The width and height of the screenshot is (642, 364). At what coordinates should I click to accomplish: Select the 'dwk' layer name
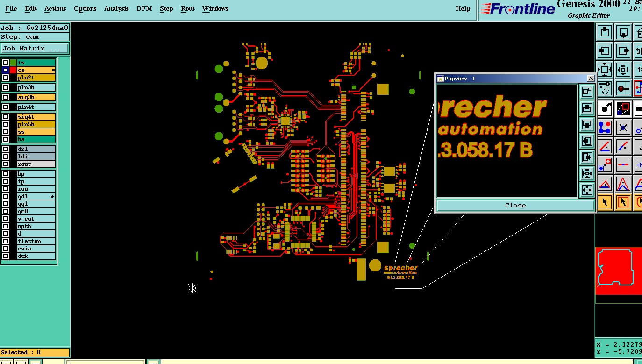pyautogui.click(x=36, y=256)
